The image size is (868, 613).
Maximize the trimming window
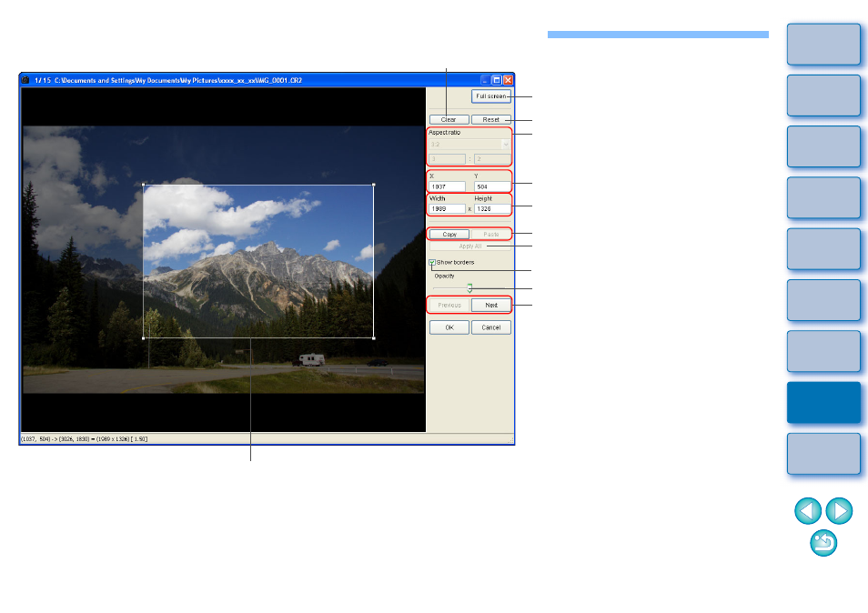497,80
